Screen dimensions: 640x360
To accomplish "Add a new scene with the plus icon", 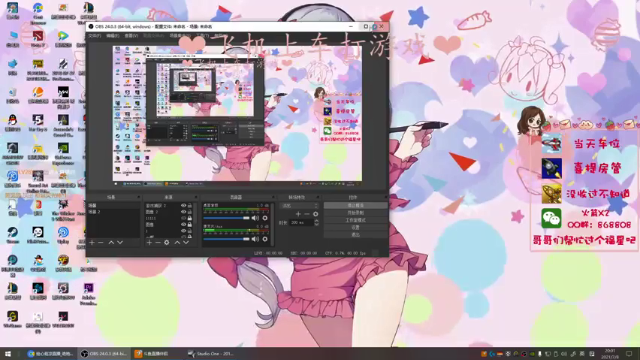I will (x=92, y=242).
